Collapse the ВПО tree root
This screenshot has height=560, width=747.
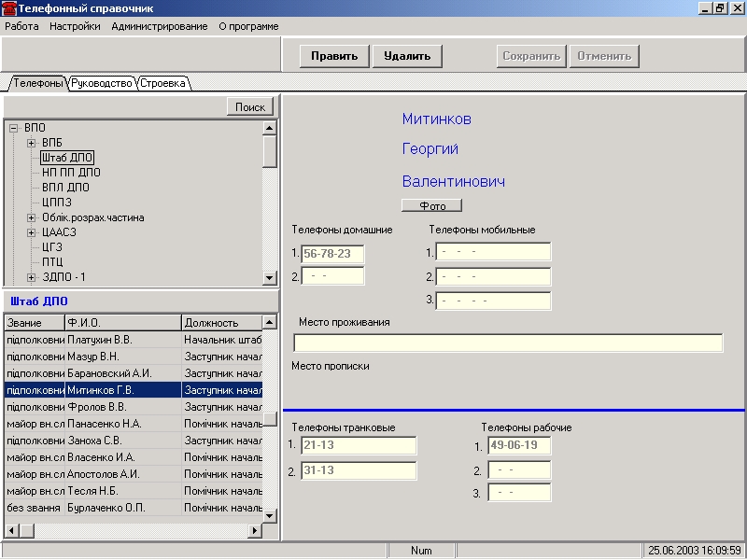pyautogui.click(x=14, y=128)
